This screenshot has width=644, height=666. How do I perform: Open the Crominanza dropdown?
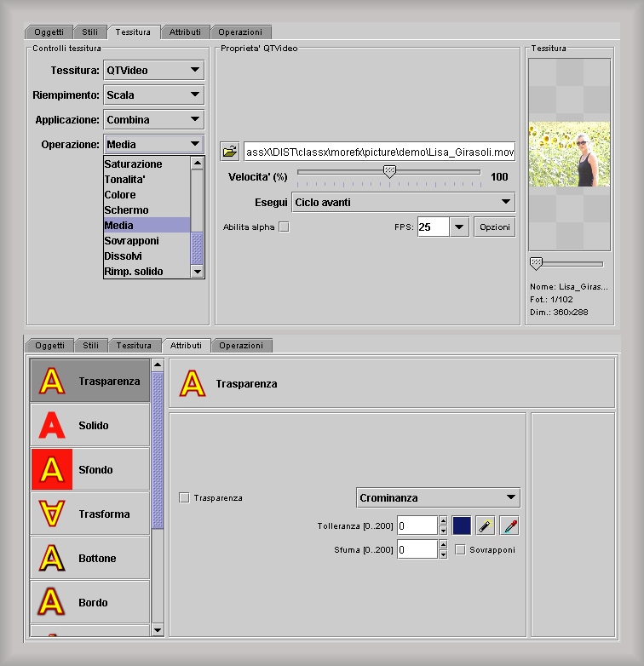coord(438,498)
